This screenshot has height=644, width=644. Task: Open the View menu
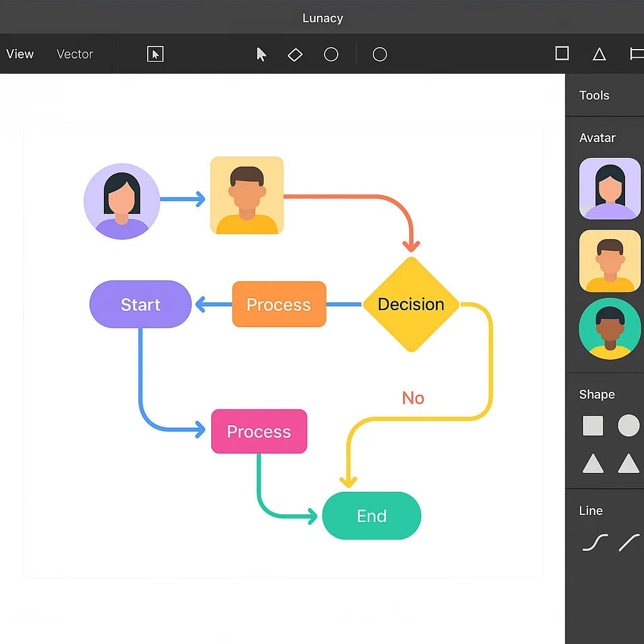pyautogui.click(x=20, y=54)
